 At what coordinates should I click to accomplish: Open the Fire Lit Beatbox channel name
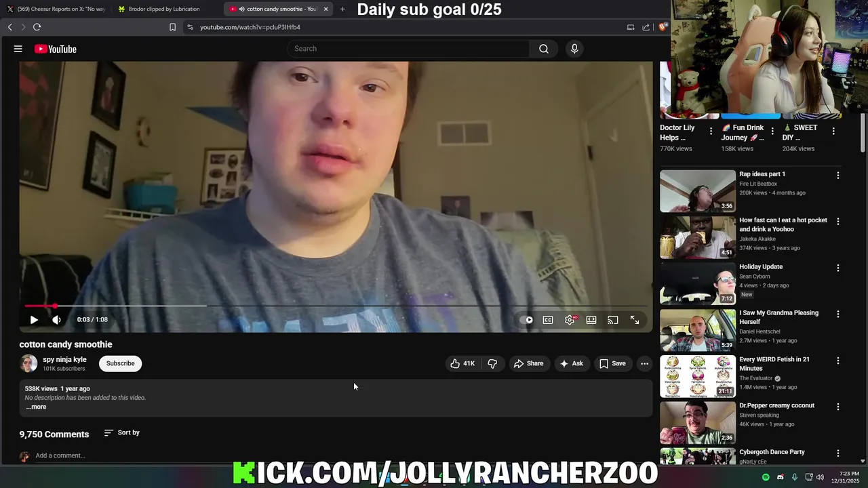coord(758,184)
